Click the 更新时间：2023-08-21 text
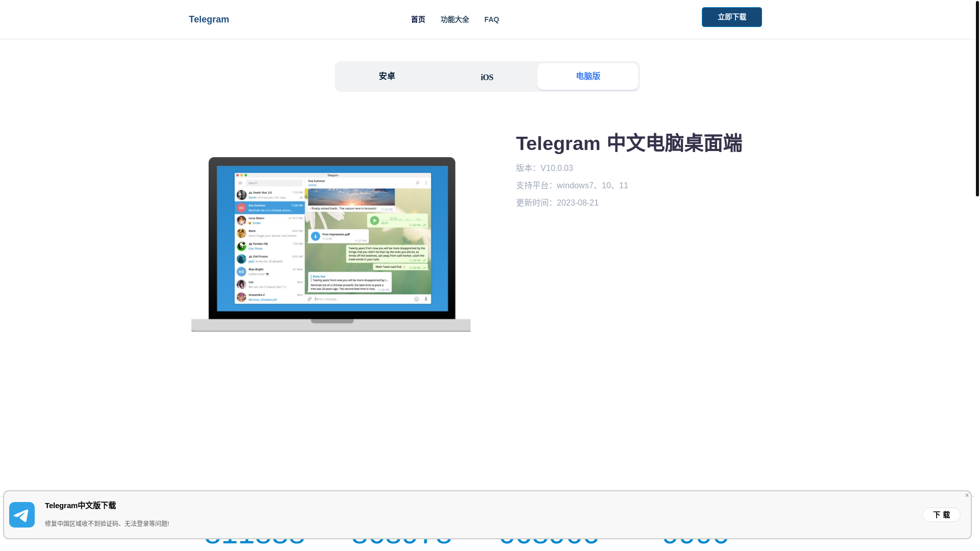The image size is (980, 551). (x=557, y=203)
